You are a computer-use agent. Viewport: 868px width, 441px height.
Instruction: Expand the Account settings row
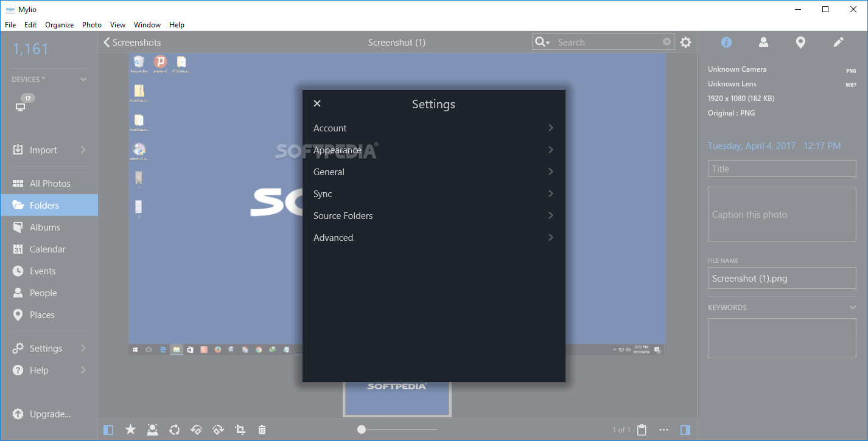434,128
